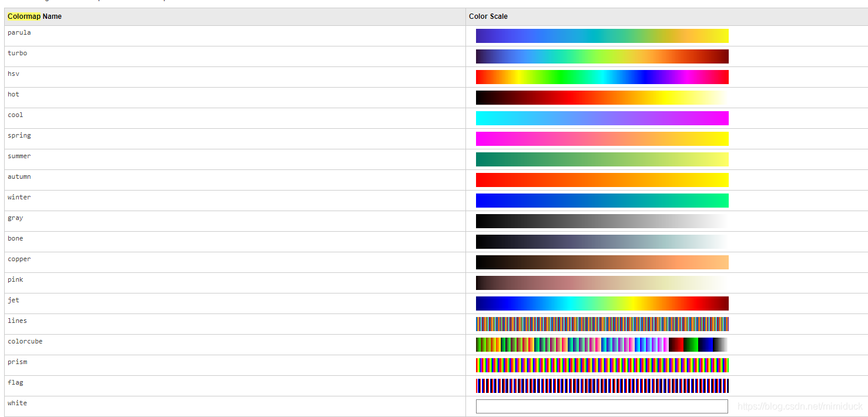Image resolution: width=868 pixels, height=417 pixels.
Task: Select the cool cyan-to-magenta gradient
Action: [602, 118]
